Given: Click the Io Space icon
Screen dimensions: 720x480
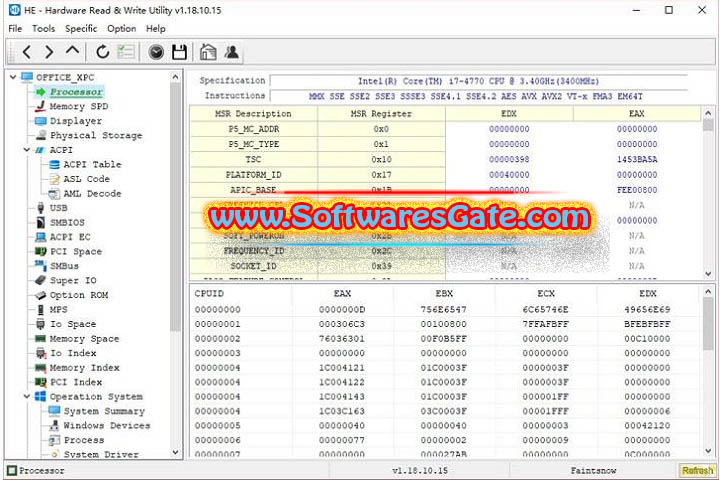Looking at the screenshot, I should click(x=41, y=324).
